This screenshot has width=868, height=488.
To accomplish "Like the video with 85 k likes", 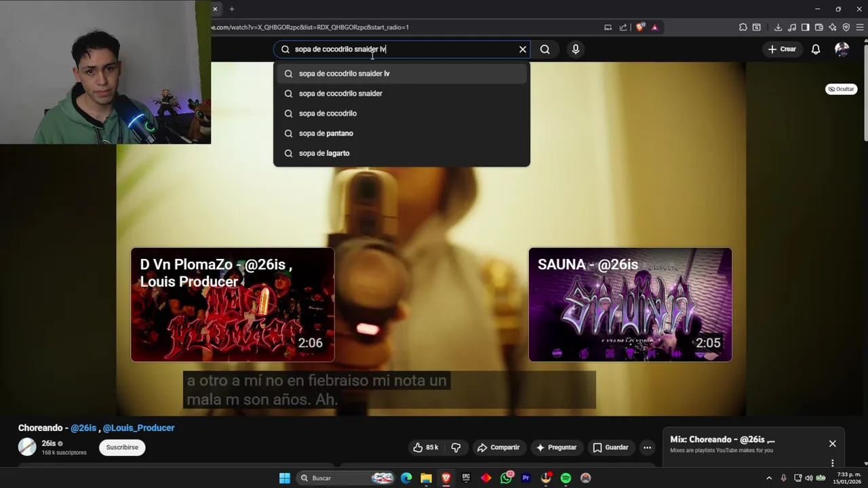I will pos(426,447).
